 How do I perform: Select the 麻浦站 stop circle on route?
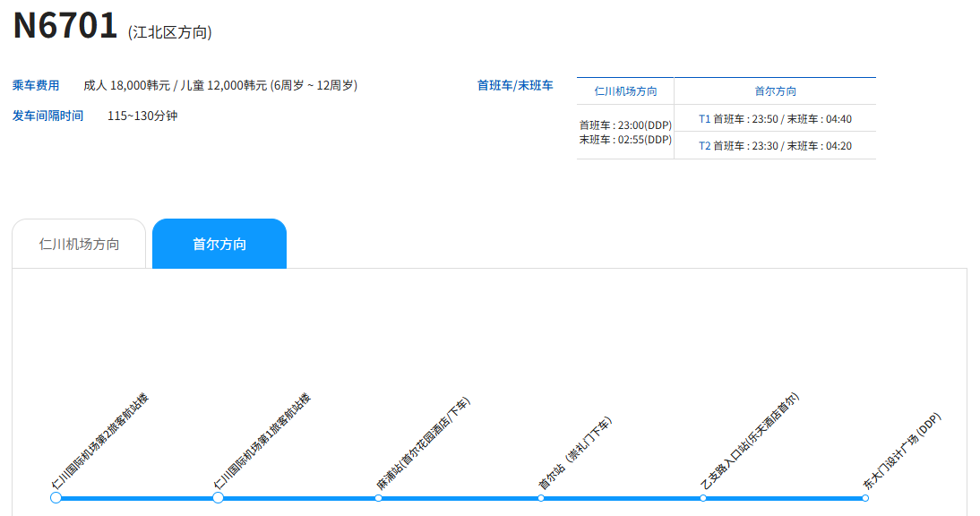point(379,497)
